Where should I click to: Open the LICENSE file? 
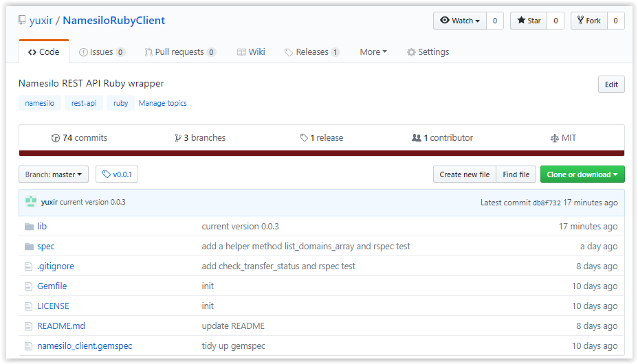point(54,306)
